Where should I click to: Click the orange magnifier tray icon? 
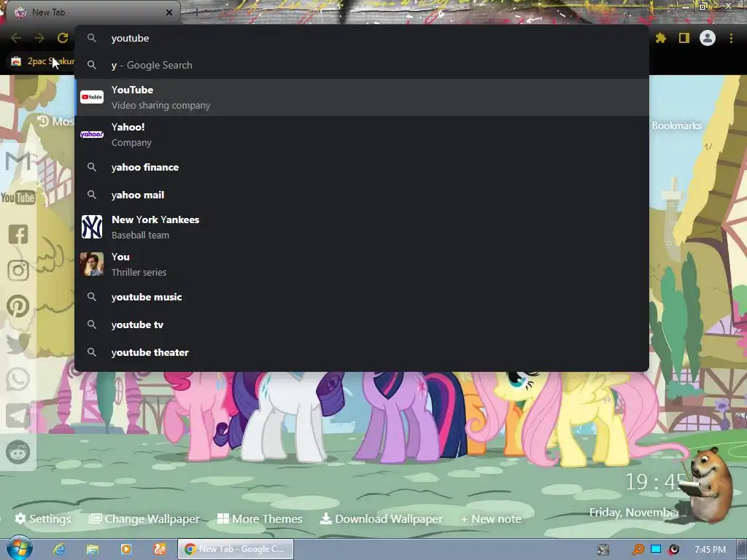pos(638,550)
